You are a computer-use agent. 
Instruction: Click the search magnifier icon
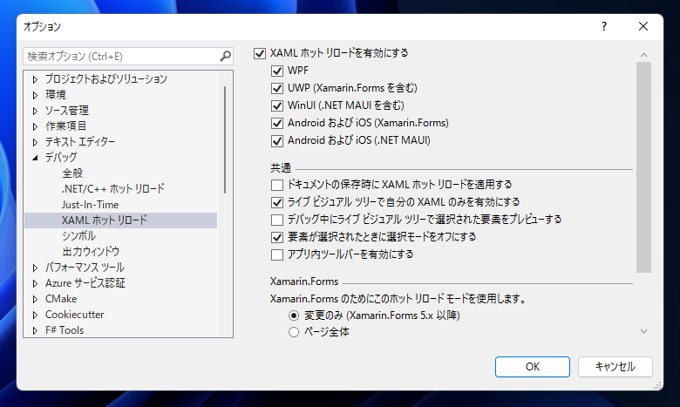(225, 56)
